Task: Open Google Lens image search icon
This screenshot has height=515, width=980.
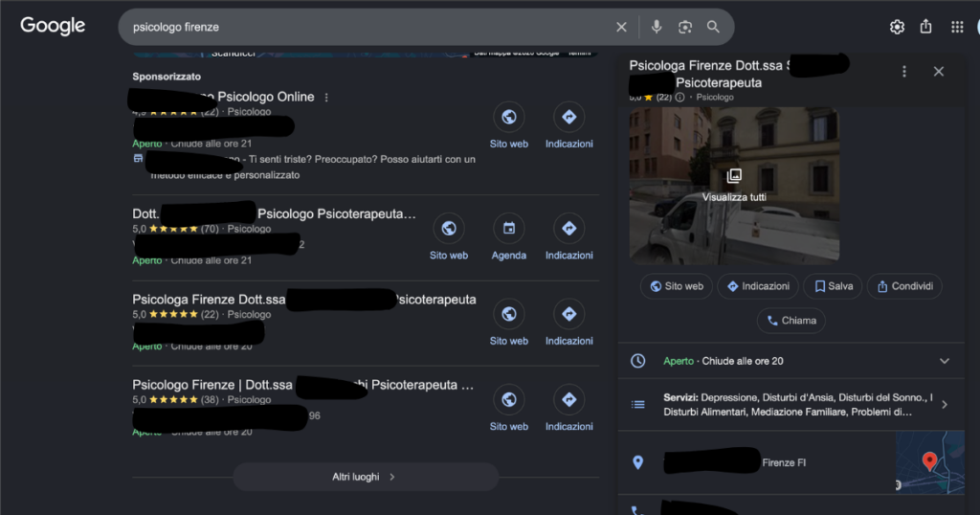Action: coord(685,27)
